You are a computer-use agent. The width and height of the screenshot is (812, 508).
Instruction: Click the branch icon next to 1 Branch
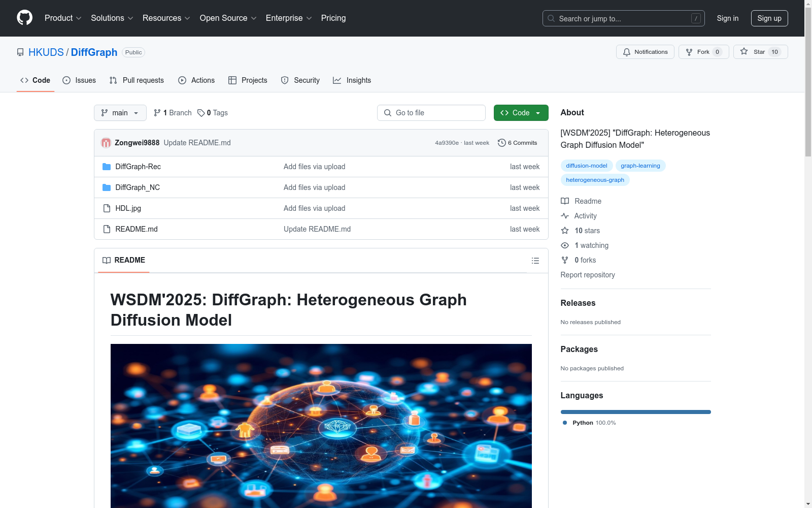coord(157,113)
